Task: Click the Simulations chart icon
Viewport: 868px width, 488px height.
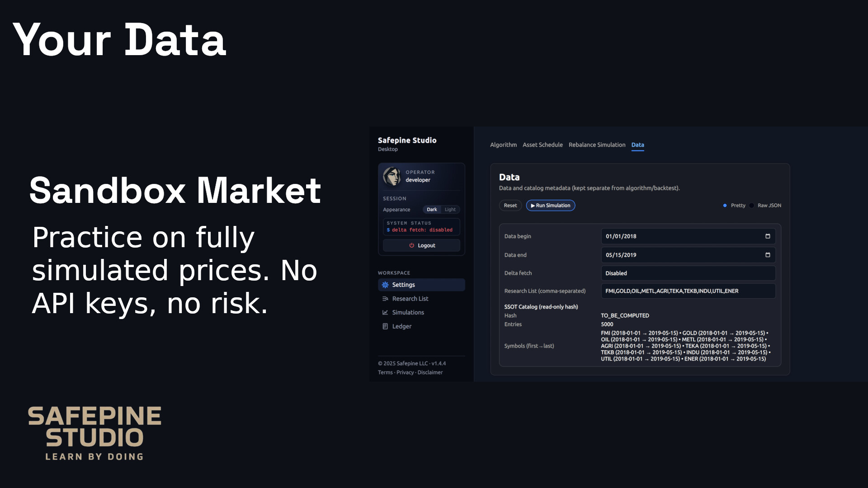Action: [385, 312]
